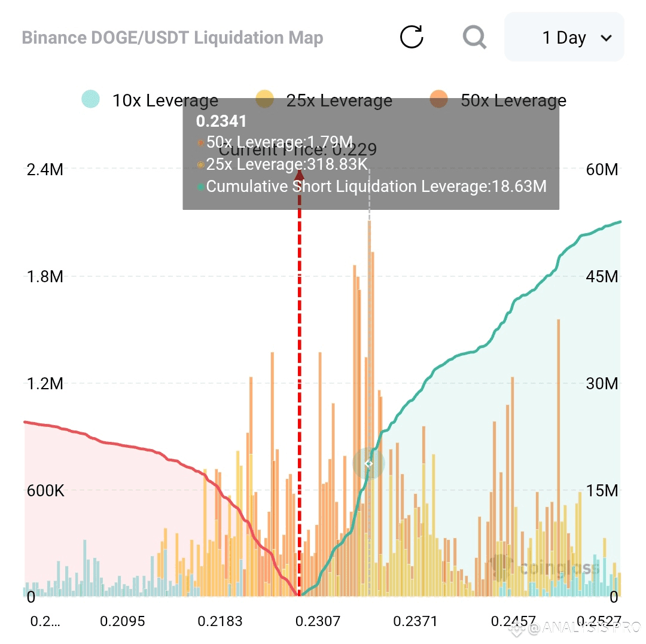
Task: Select the tallest orange bar near 0.2341
Action: pos(370,408)
